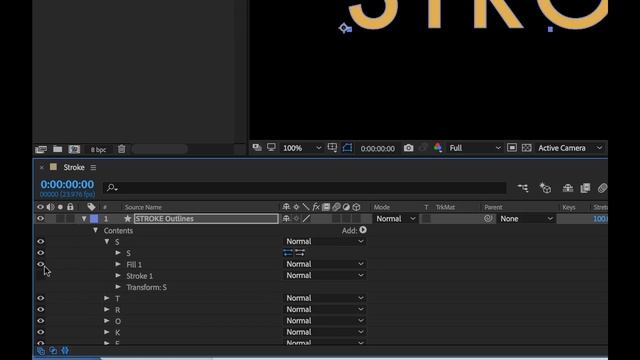Open the 100% magnification dropdown
640x360 pixels.
pyautogui.click(x=302, y=148)
